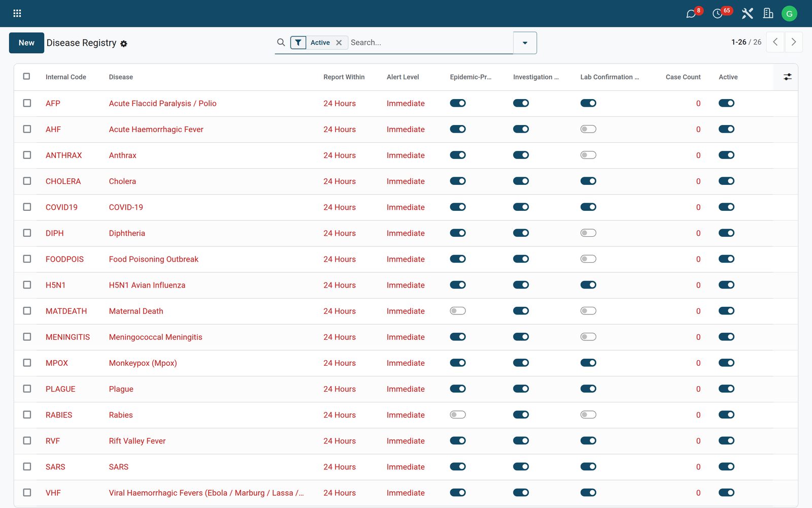This screenshot has width=812, height=508.
Task: Tick the checkbox for the Cholera row
Action: click(x=27, y=181)
